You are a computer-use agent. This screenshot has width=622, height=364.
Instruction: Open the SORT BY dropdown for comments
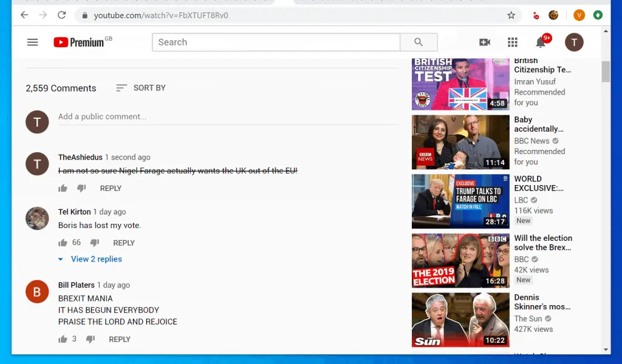click(140, 87)
